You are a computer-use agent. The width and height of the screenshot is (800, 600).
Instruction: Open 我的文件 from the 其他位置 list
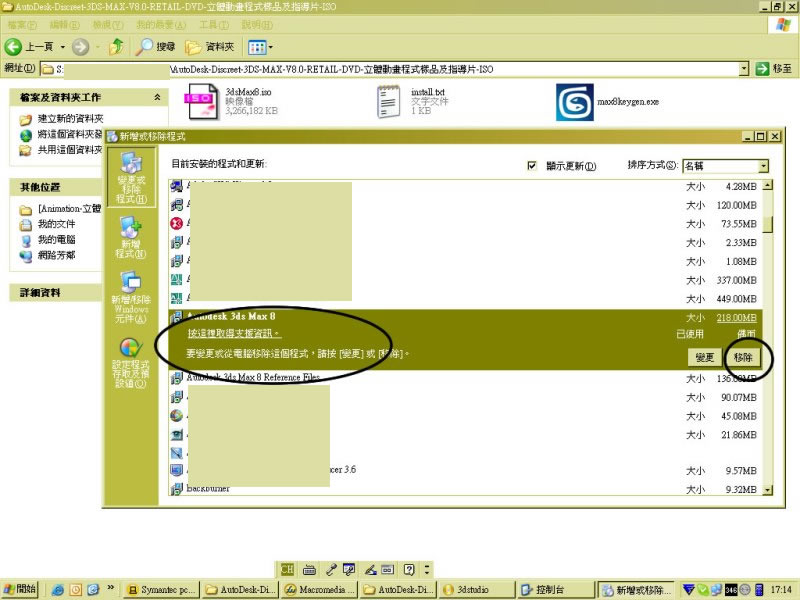[56, 224]
